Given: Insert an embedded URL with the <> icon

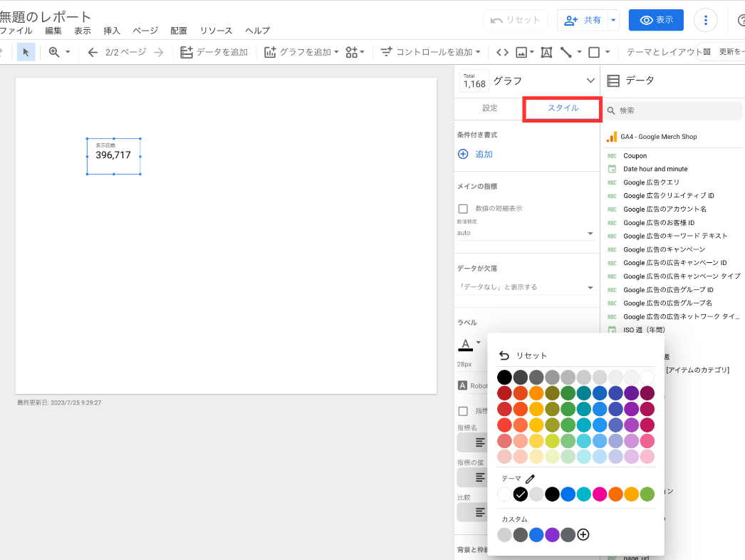Looking at the screenshot, I should tap(502, 52).
